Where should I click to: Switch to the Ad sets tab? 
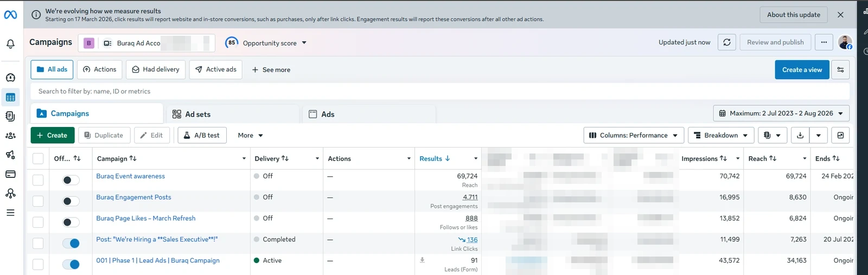point(233,114)
